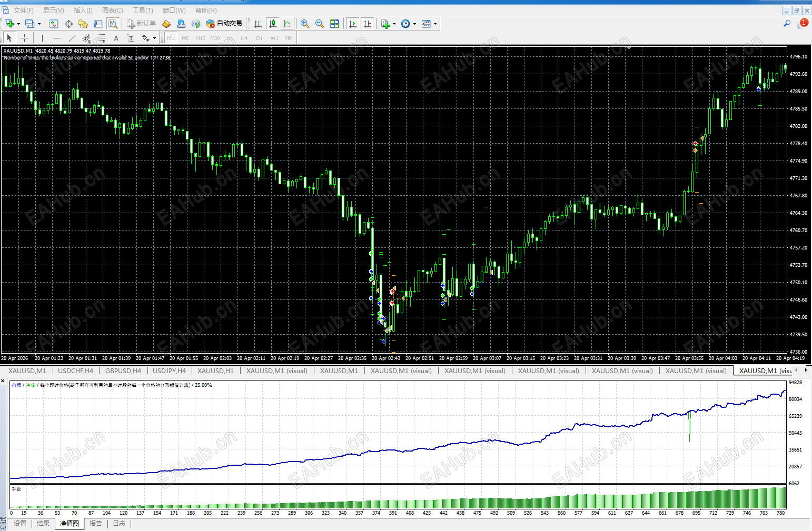
Task: Toggle chart auto scroll
Action: pyautogui.click(x=353, y=24)
